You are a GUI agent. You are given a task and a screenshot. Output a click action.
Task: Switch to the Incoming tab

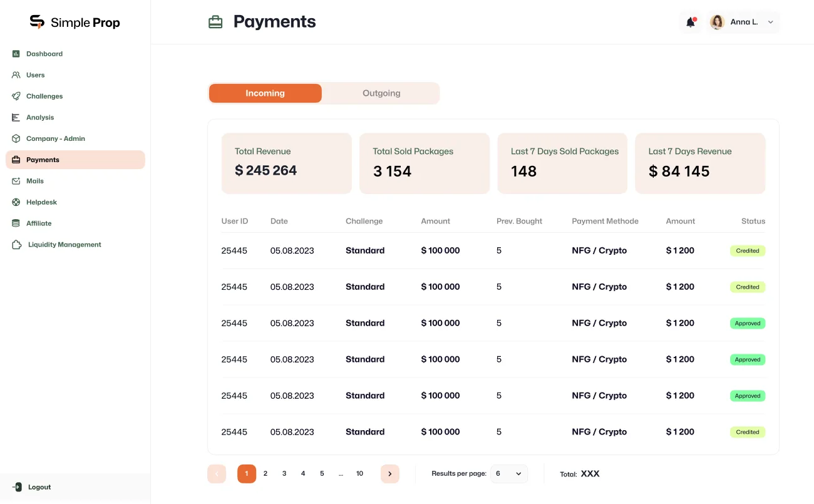(x=265, y=93)
